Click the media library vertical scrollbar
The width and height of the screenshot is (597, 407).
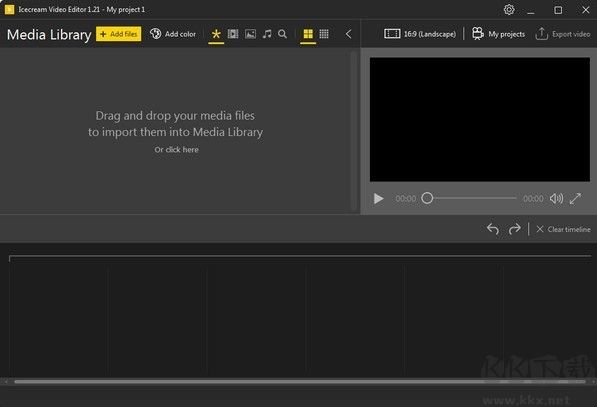(x=354, y=130)
